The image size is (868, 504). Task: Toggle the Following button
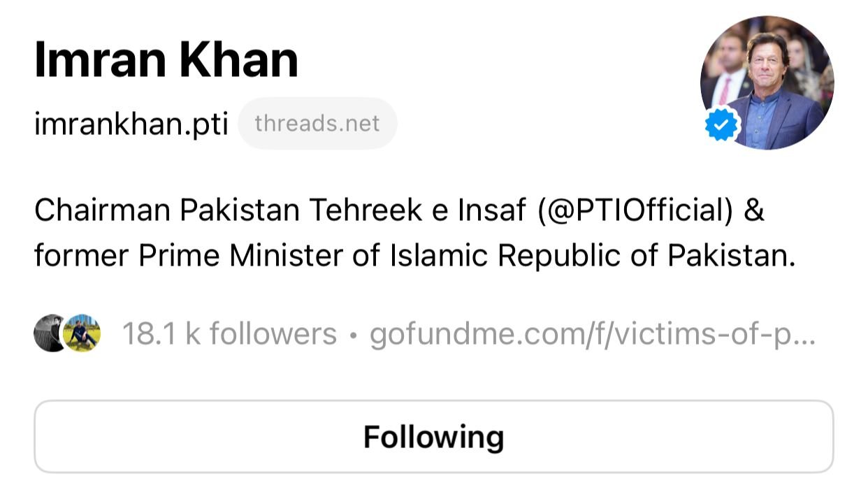coord(433,437)
